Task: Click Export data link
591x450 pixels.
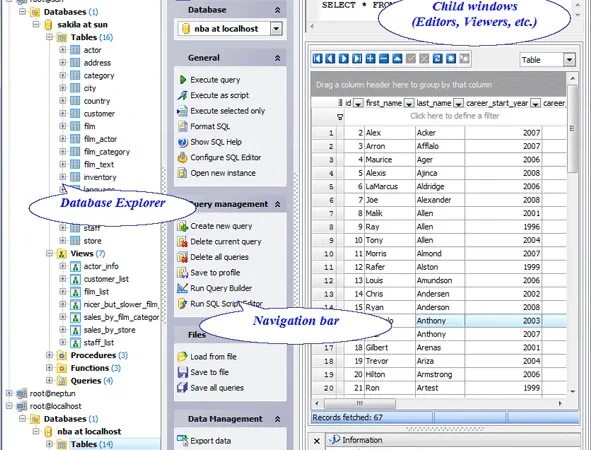Action: tap(211, 441)
